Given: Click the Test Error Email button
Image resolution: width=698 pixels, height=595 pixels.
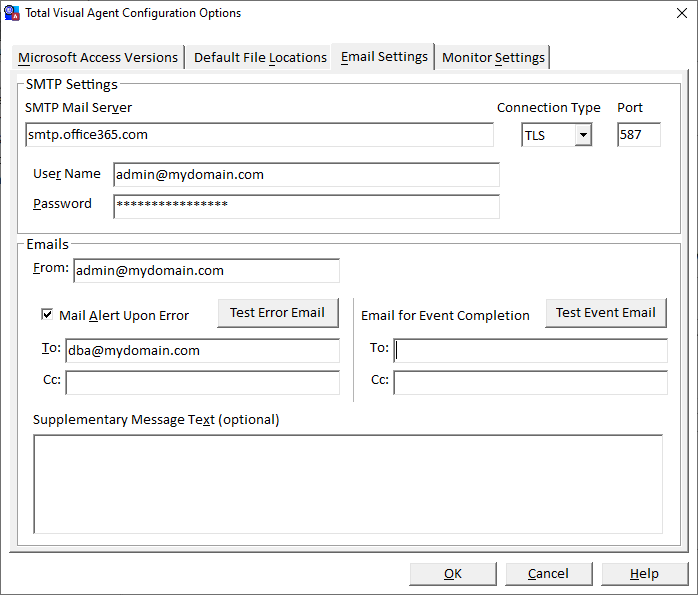Looking at the screenshot, I should [x=278, y=313].
